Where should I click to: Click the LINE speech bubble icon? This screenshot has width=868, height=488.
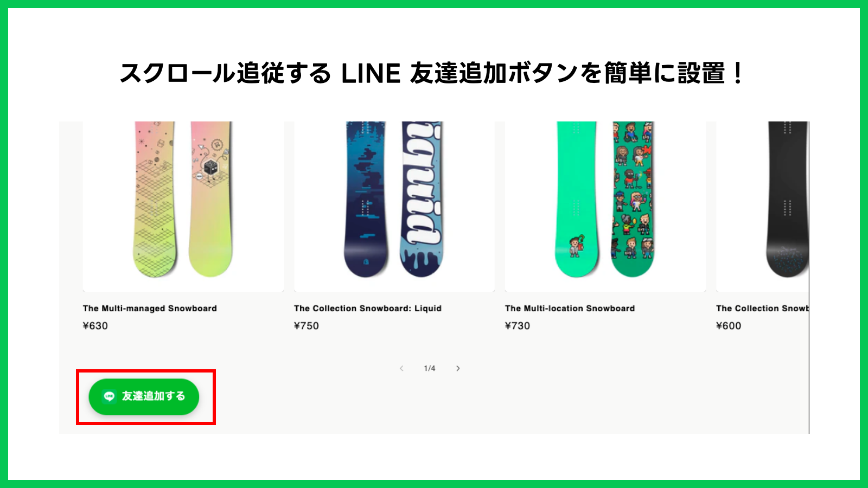[x=109, y=396]
